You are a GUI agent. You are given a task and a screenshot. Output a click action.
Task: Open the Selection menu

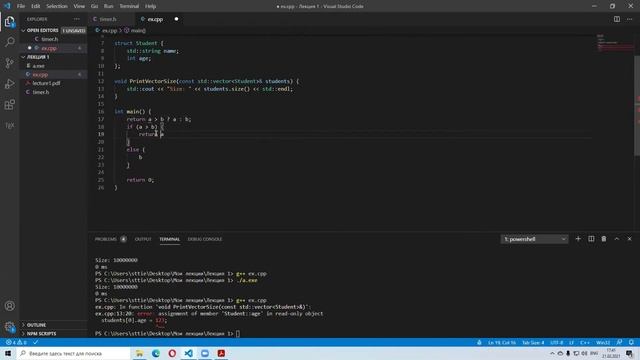click(57, 6)
